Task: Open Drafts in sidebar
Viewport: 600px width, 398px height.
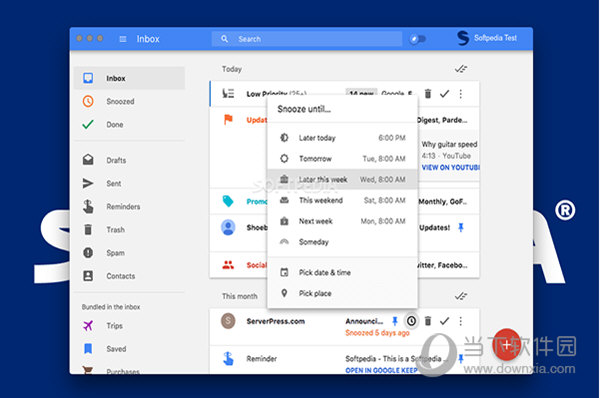Action: [x=129, y=160]
